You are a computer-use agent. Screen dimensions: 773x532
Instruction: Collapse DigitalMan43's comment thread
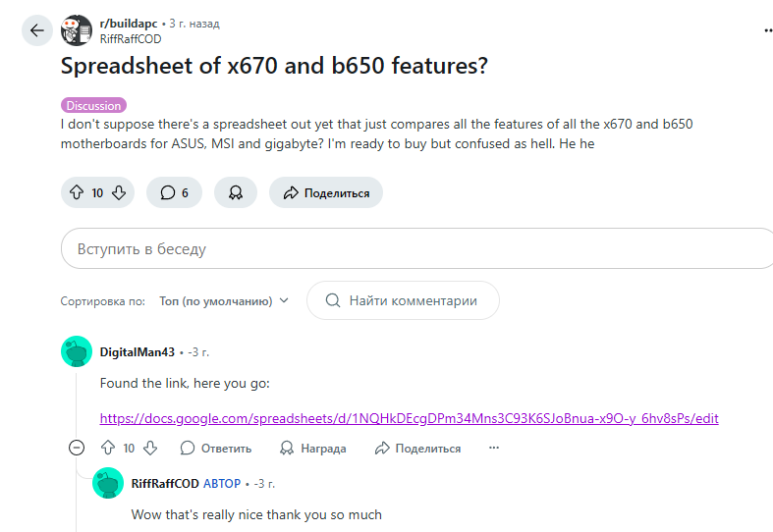click(77, 448)
